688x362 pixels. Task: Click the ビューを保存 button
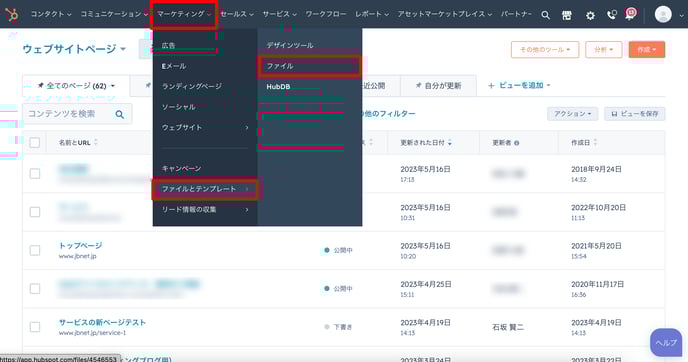coord(634,114)
